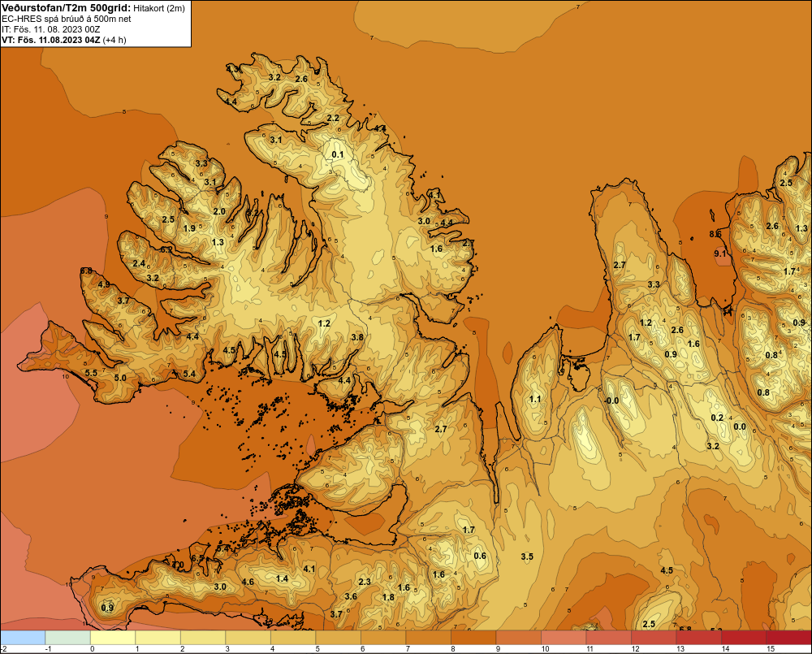Viewport: 812px width, 654px height.
Task: Select the legend swatch between 1 and 2
Action: [x=158, y=637]
